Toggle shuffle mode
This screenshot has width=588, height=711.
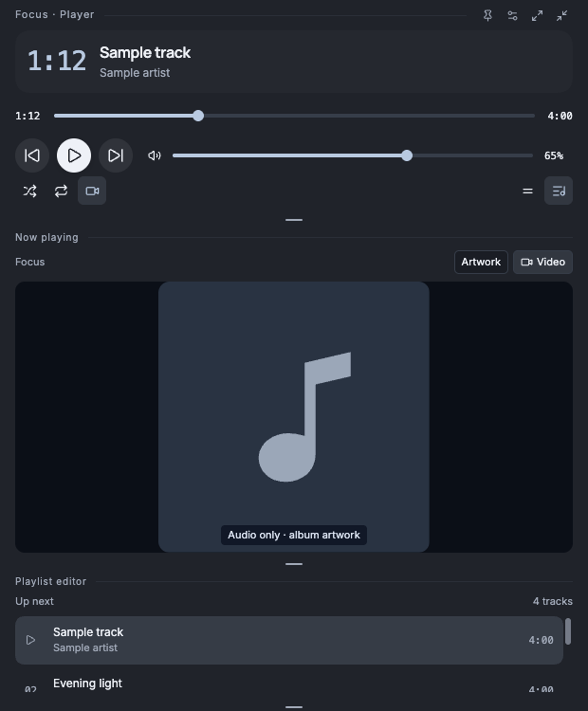point(29,191)
